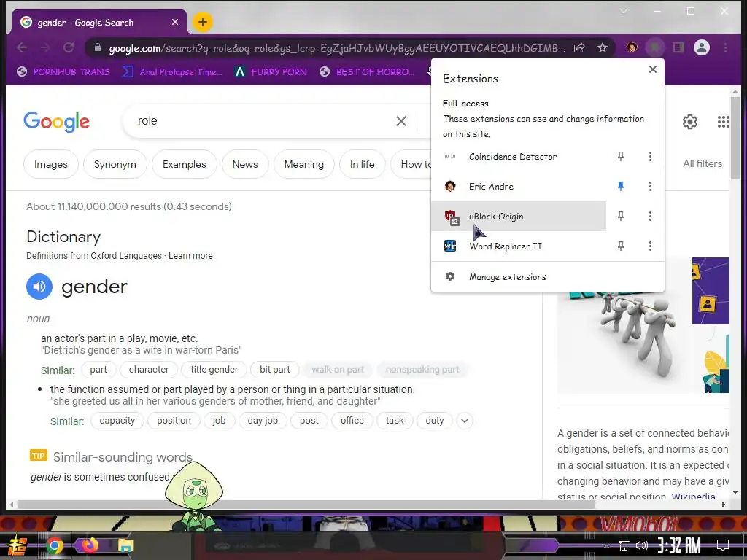Expand more similar words chevron
Image resolution: width=747 pixels, height=560 pixels.
pos(465,421)
